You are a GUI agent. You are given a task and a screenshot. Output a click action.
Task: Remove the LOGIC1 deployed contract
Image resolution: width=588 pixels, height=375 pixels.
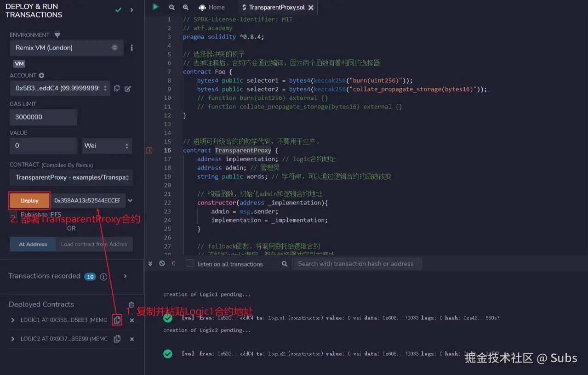click(x=132, y=320)
